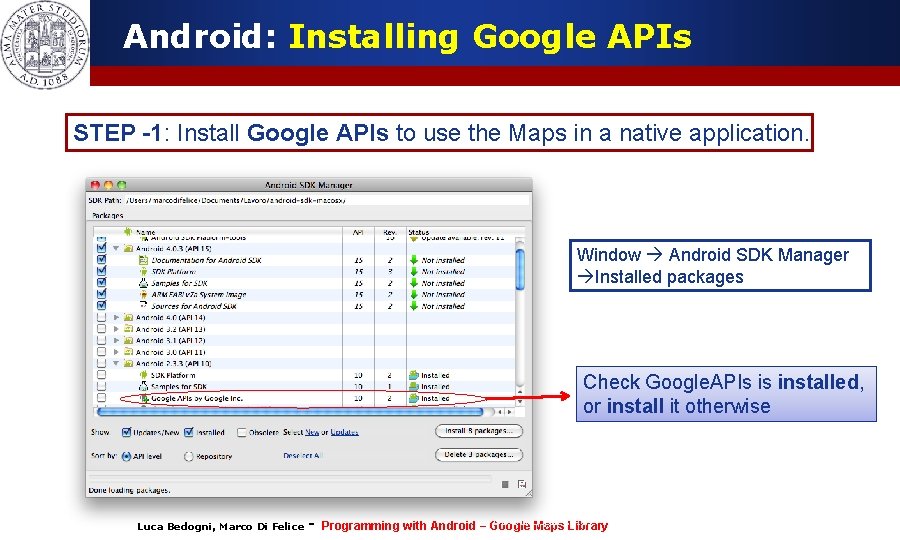Click the Documentation for Android SDK package icon

point(143,260)
